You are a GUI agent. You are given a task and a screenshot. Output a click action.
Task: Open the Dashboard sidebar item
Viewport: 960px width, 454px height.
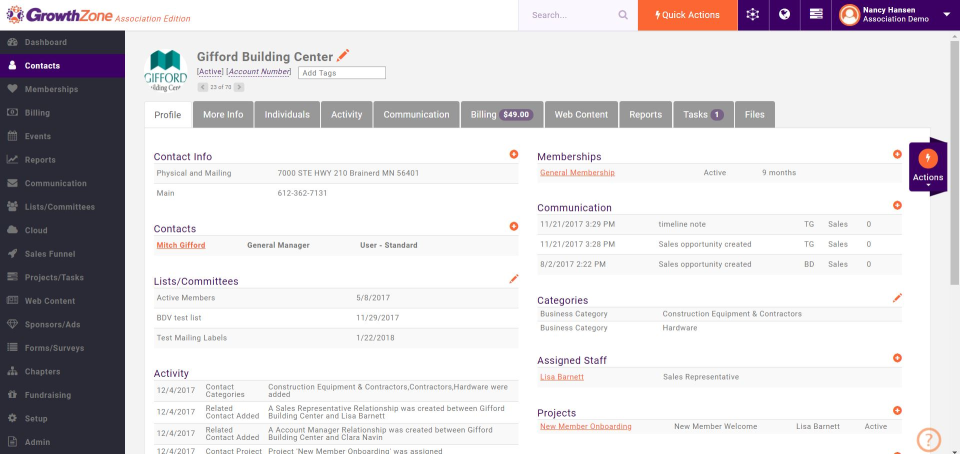click(x=62, y=42)
